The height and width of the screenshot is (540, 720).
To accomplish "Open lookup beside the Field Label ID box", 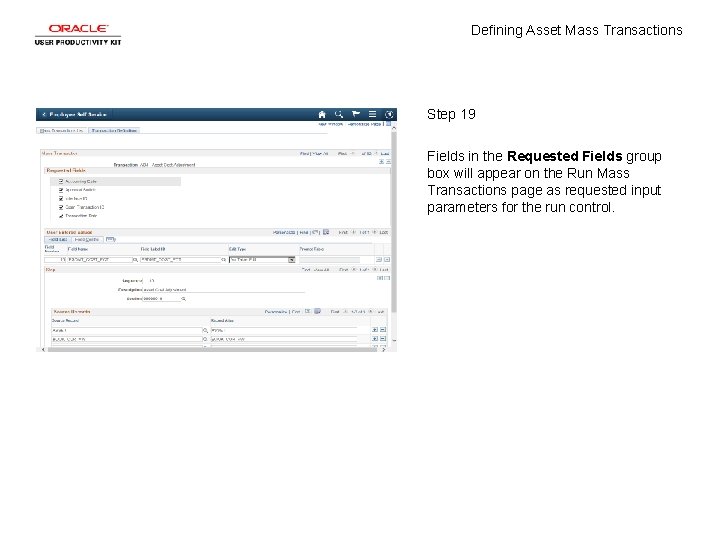I will (x=224, y=260).
